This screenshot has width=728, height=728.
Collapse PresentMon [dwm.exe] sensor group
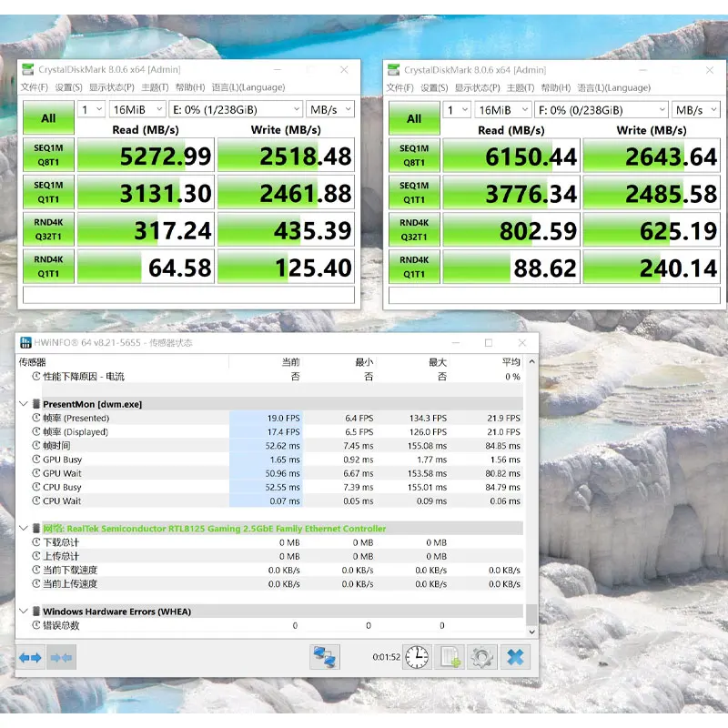pos(24,404)
